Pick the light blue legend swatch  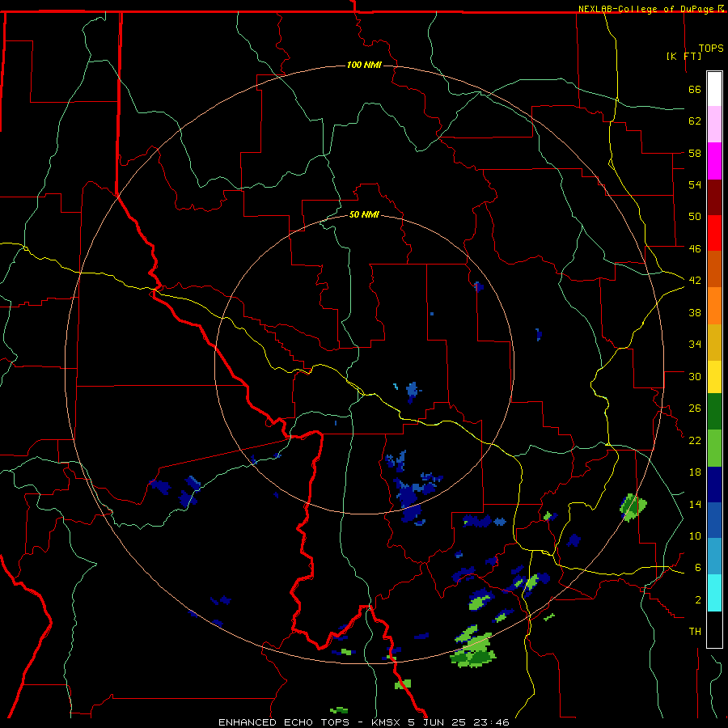coord(714,557)
